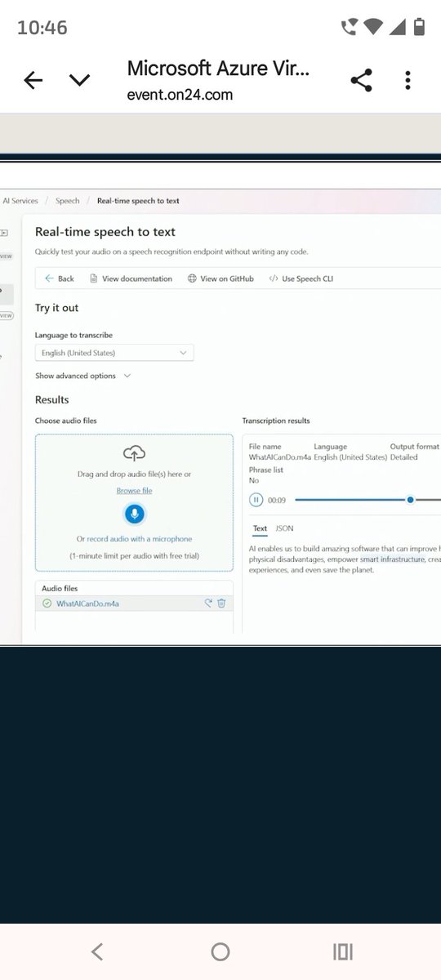441x980 pixels.
Task: Click View on GitHub
Action: [x=220, y=278]
